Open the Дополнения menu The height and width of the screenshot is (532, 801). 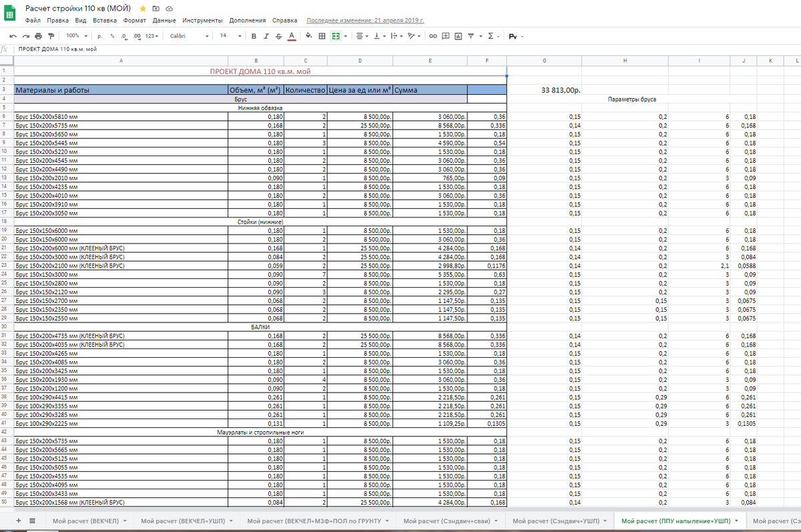pyautogui.click(x=247, y=21)
